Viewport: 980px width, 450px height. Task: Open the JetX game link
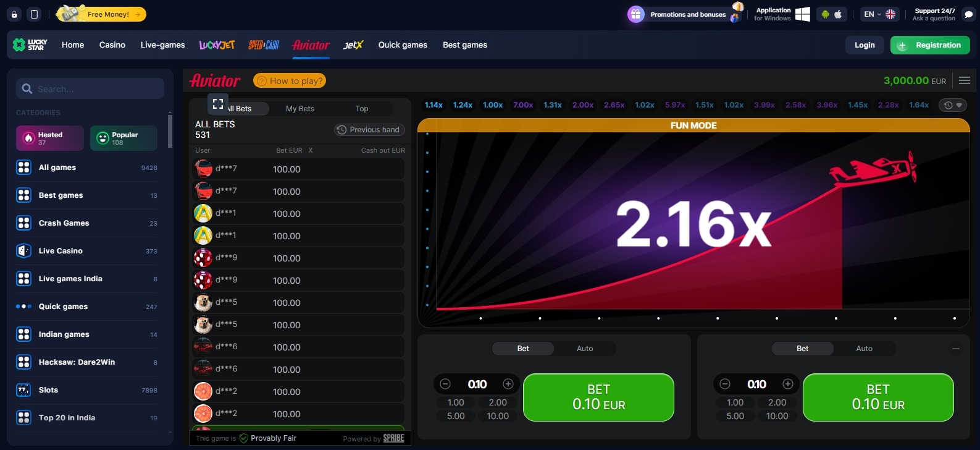(353, 45)
